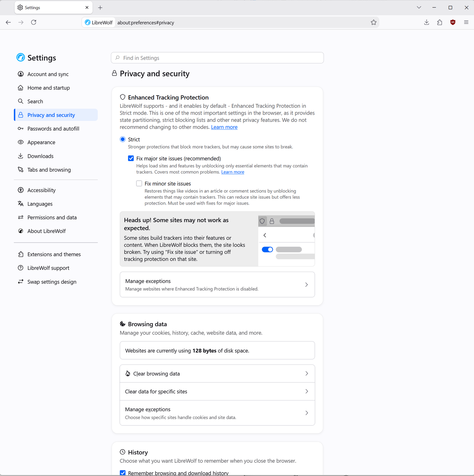Reload the current page
Screen dimensions: 474x476
pos(34,22)
